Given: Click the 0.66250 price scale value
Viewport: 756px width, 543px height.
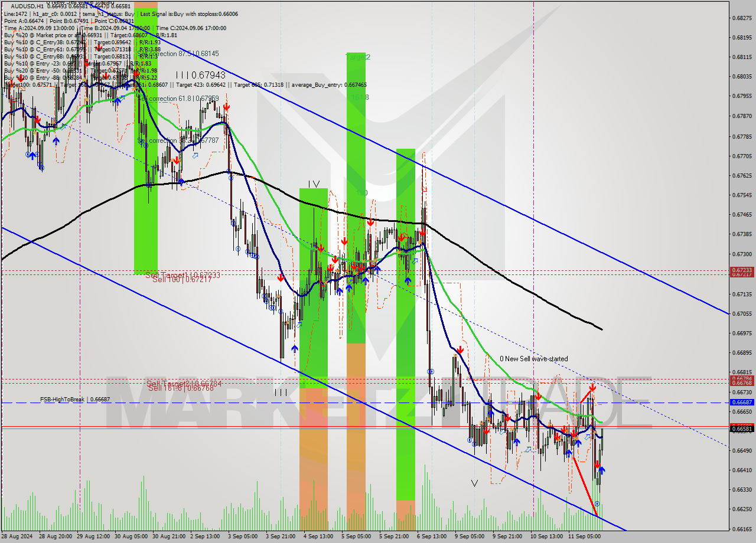Looking at the screenshot, I should 742,509.
